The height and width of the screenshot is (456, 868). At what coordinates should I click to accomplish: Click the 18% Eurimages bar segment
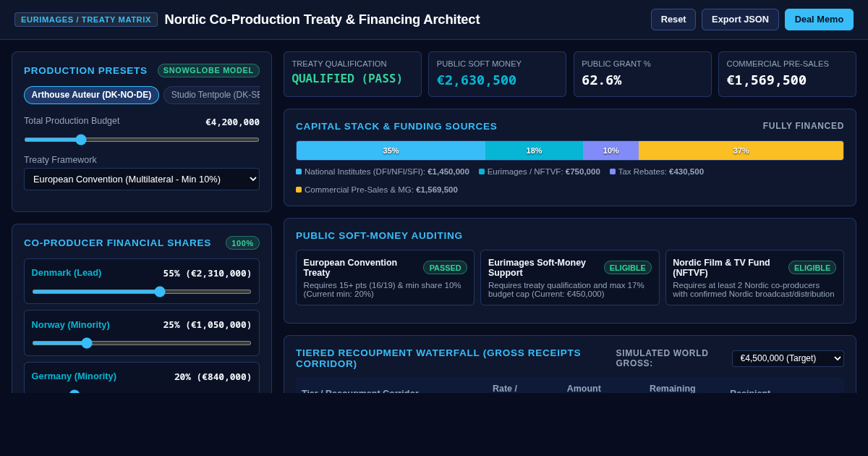pos(534,151)
